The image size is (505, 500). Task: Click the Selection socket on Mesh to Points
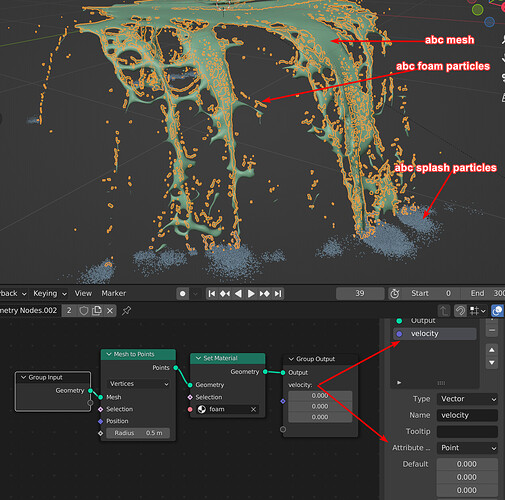[x=101, y=409]
